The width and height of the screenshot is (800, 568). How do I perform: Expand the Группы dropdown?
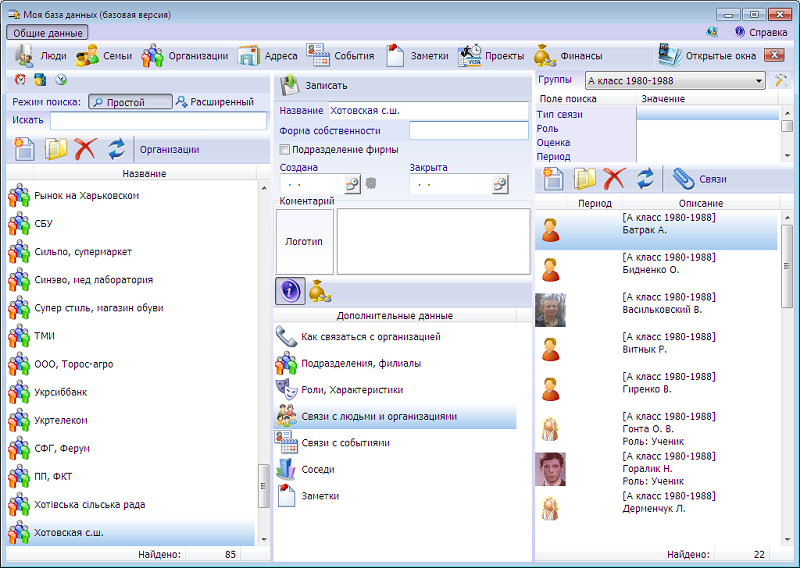[x=758, y=80]
